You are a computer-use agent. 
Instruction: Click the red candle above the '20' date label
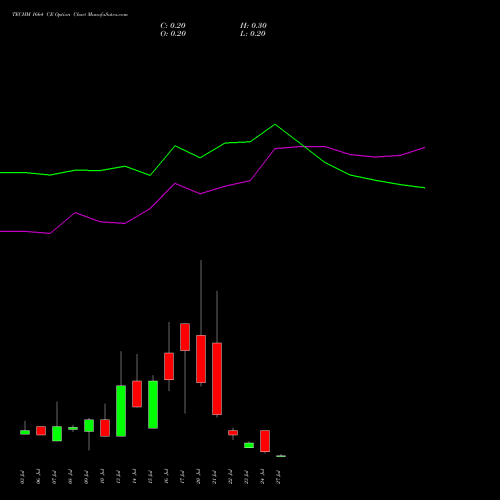pos(201,359)
